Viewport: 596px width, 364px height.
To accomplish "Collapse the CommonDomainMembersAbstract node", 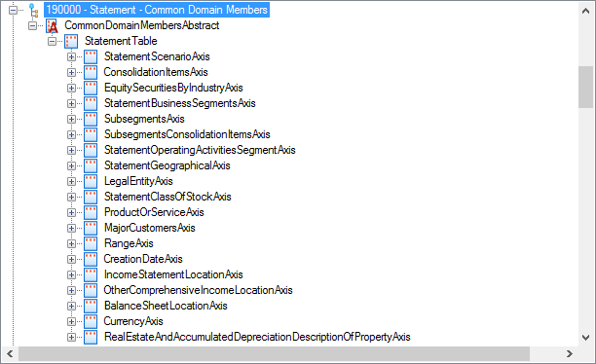I will point(33,26).
